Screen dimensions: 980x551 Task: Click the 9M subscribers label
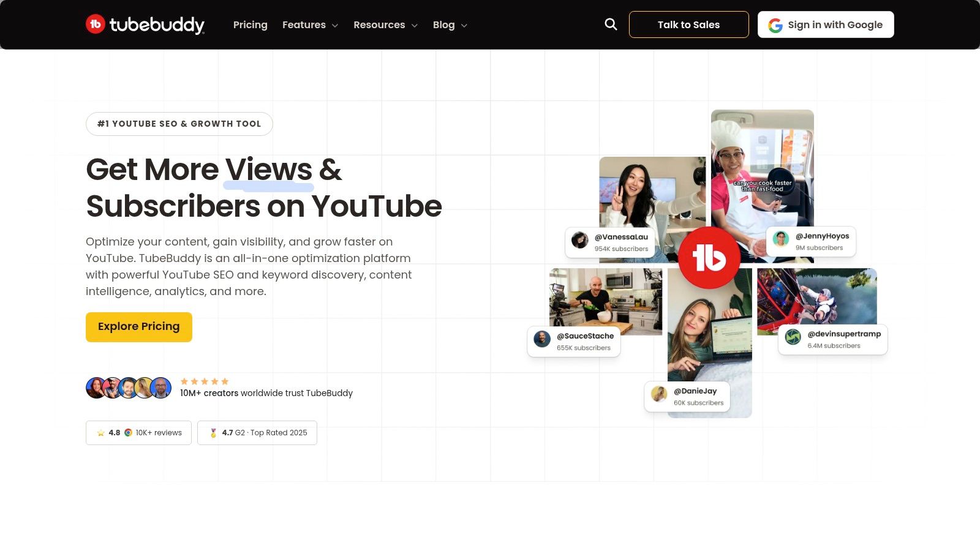coord(819,247)
